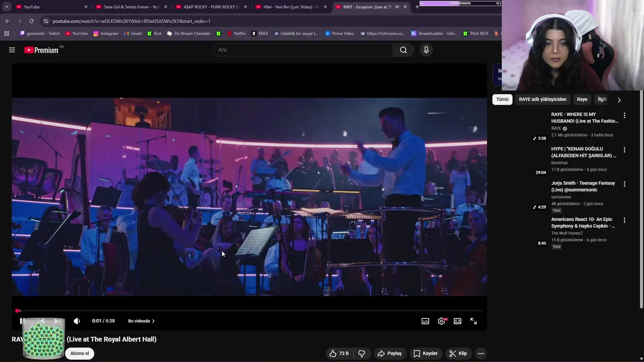Save the video with Kaydet
The image size is (644, 362).
coord(426,353)
